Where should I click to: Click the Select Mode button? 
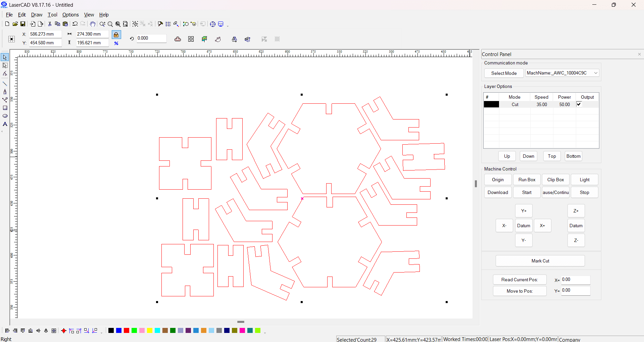[x=504, y=73]
